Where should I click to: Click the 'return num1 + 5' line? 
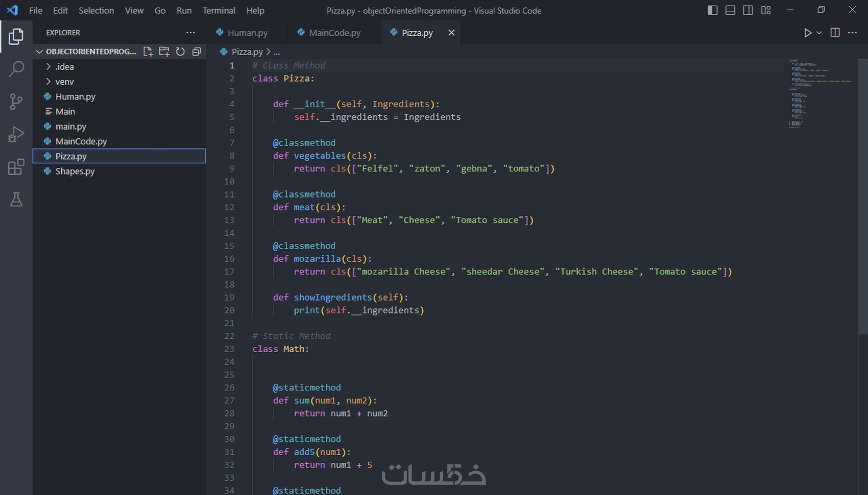click(333, 465)
